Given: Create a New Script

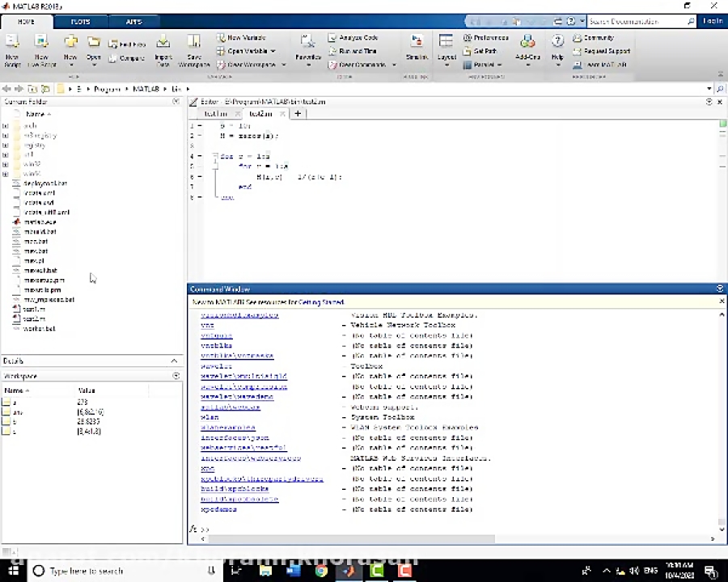Looking at the screenshot, I should 12,50.
